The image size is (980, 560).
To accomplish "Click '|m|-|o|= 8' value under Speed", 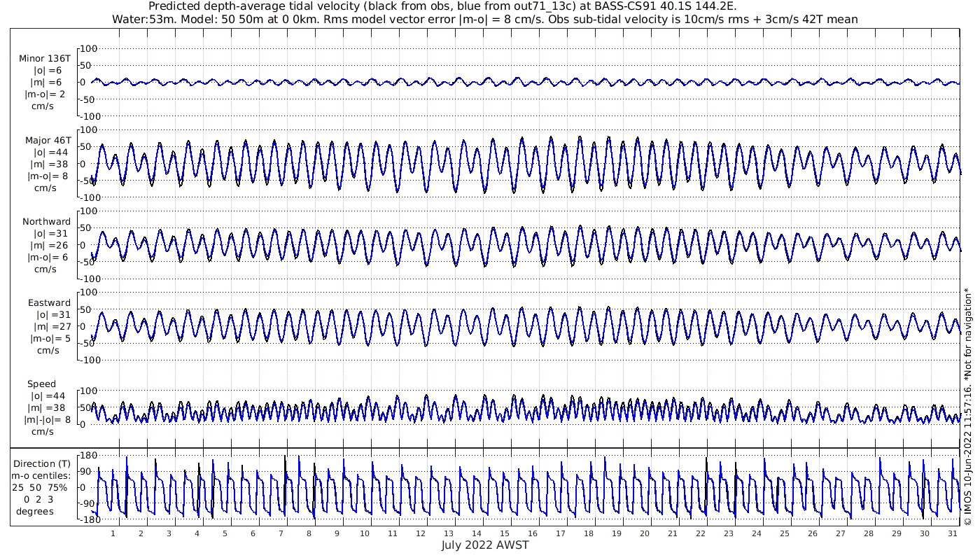I will click(x=48, y=420).
